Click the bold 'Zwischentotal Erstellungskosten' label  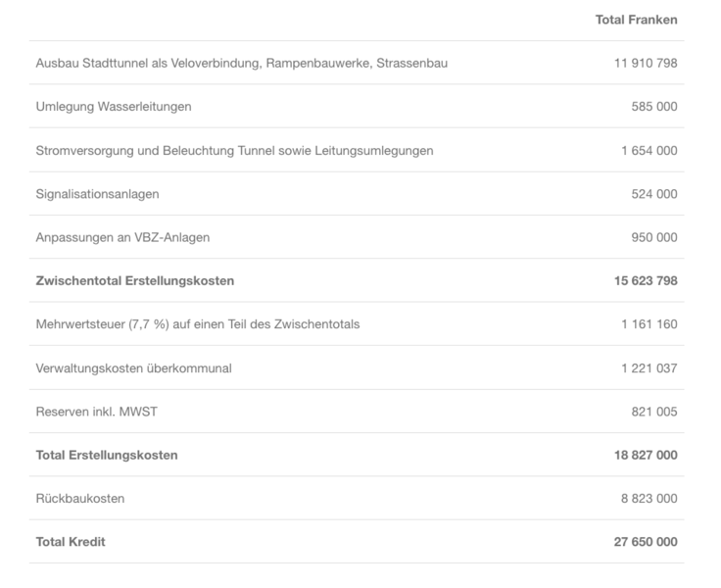pos(135,281)
